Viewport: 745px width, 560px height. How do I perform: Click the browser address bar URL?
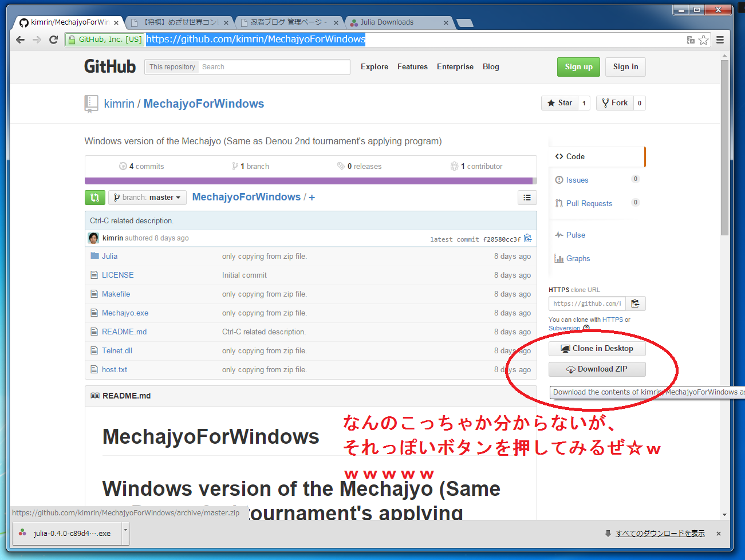(256, 39)
